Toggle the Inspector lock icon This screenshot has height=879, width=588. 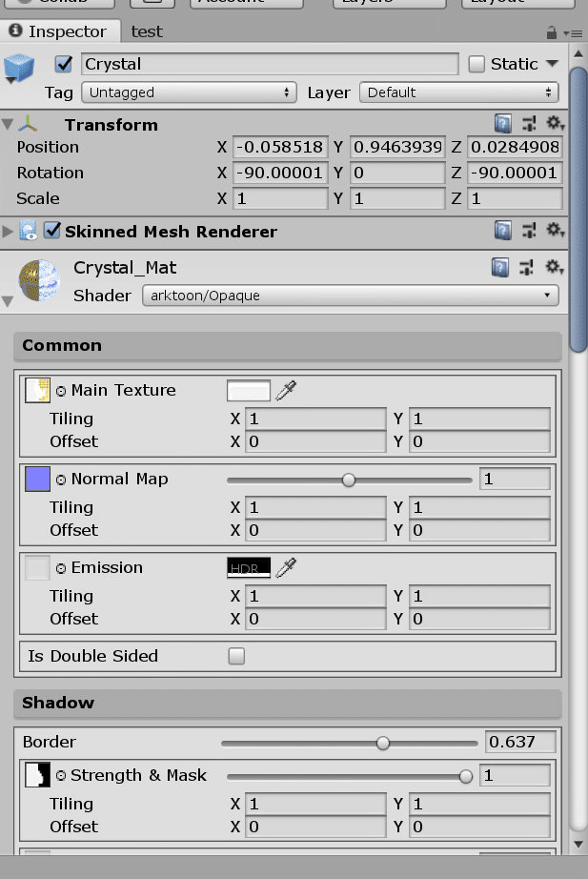click(x=552, y=33)
